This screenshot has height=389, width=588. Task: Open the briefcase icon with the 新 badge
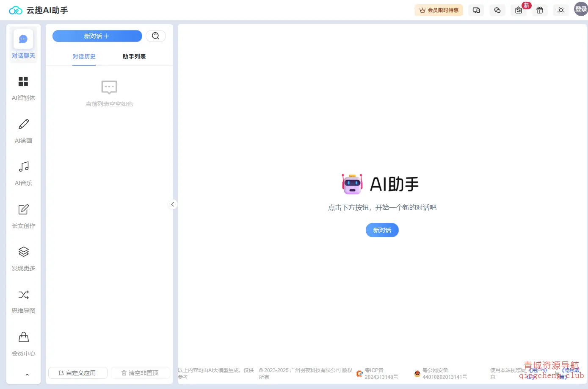(518, 10)
